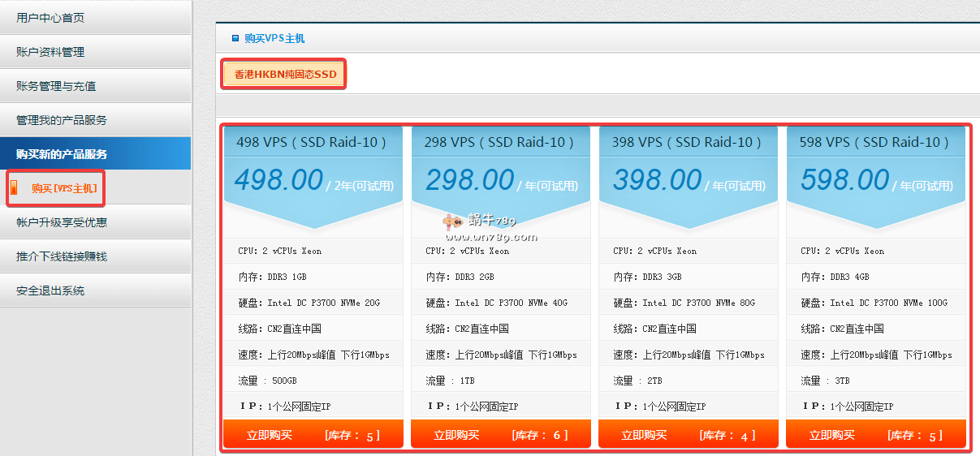Click the 598 VPS ( SSD Raid-10 ) title
This screenshot has height=456, width=980.
(x=874, y=142)
